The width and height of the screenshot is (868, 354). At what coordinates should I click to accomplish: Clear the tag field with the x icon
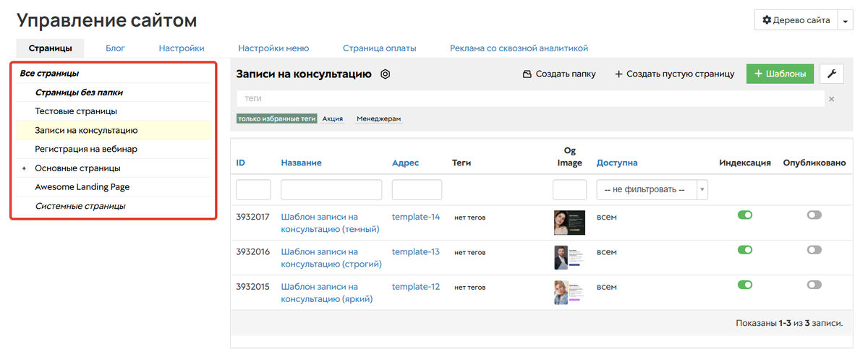point(832,99)
